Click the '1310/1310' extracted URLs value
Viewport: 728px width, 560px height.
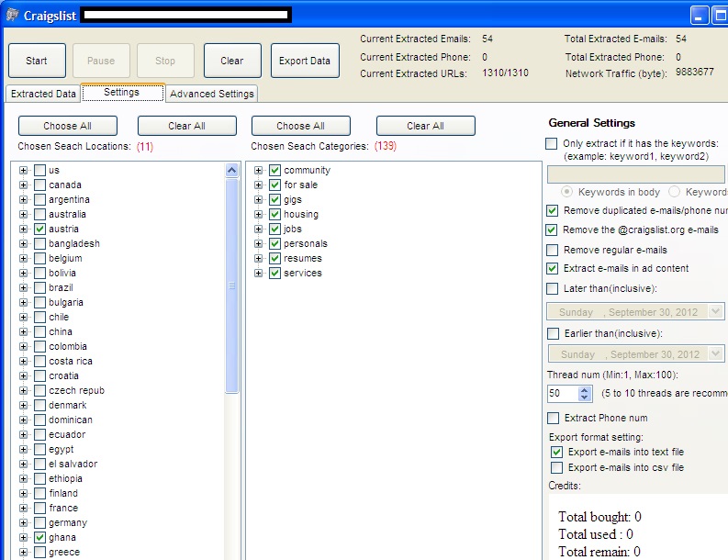(505, 73)
